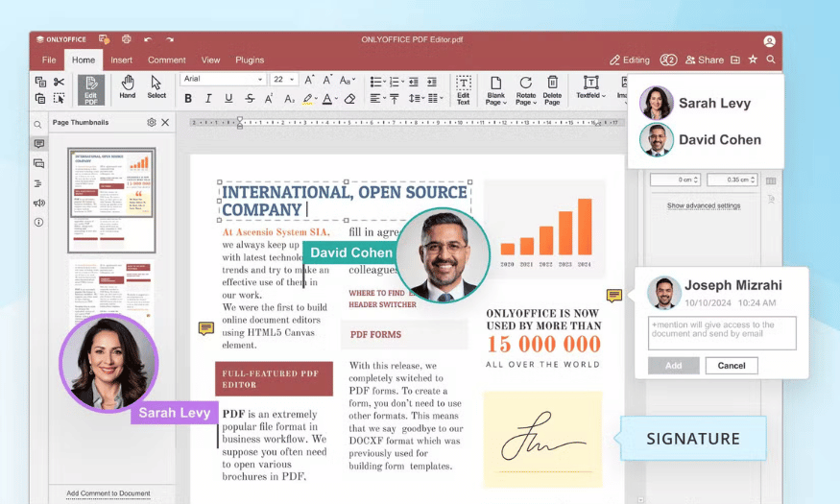The height and width of the screenshot is (504, 840).
Task: Switch to the Insert tab
Action: click(x=122, y=60)
